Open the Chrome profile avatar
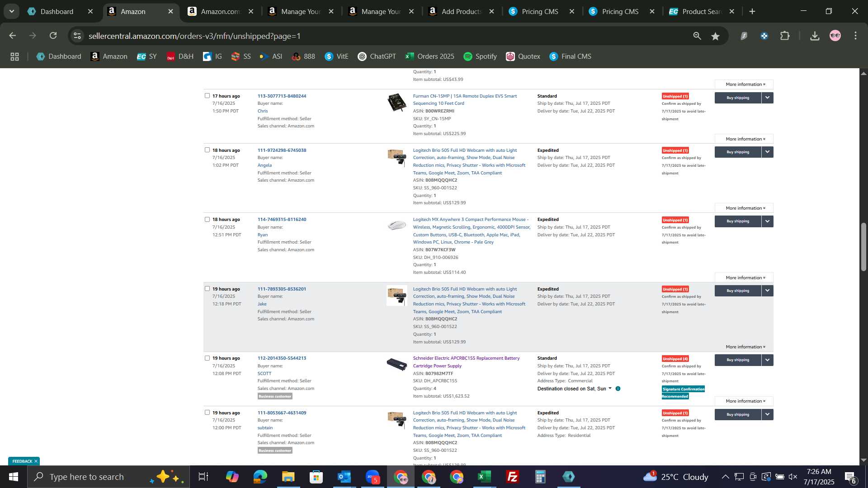 [835, 36]
